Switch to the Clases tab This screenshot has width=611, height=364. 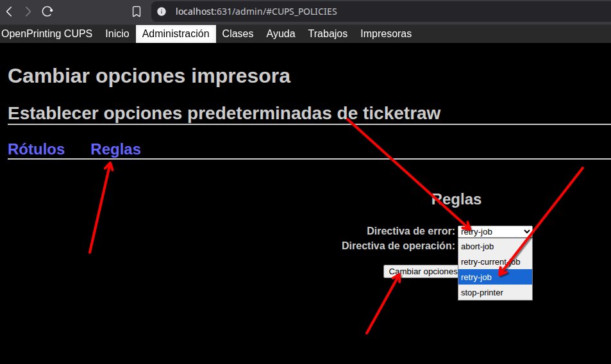[238, 33]
